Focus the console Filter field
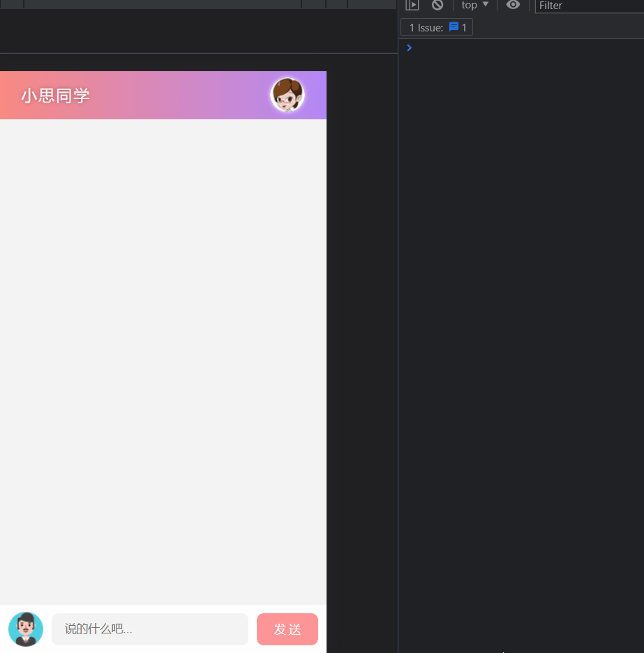644x653 pixels. pyautogui.click(x=590, y=6)
